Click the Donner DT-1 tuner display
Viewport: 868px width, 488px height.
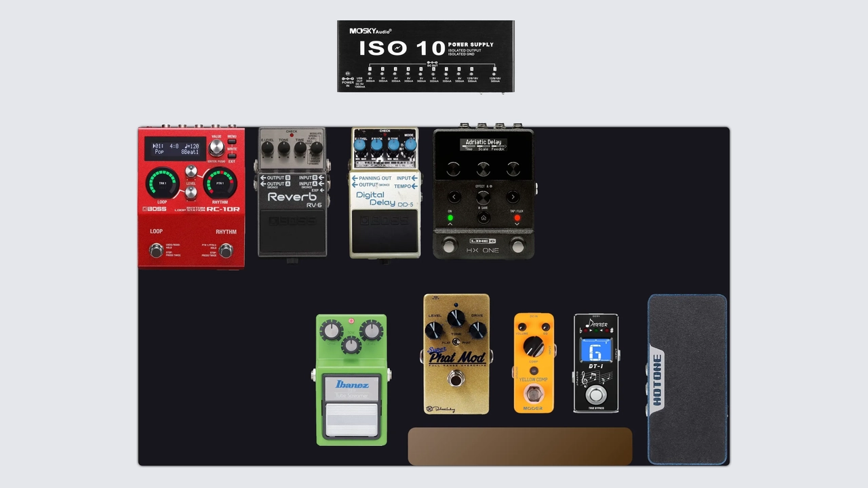(x=595, y=352)
